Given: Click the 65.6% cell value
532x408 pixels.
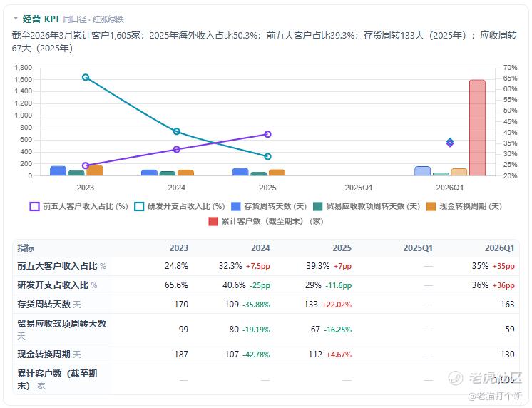Looking at the screenshot, I should click(176, 285).
